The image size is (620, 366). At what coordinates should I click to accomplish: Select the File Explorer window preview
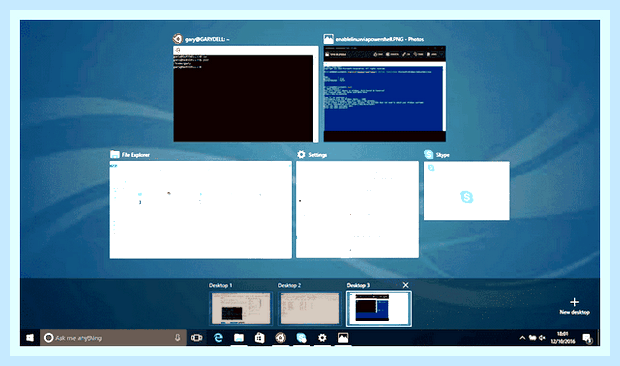click(x=200, y=209)
